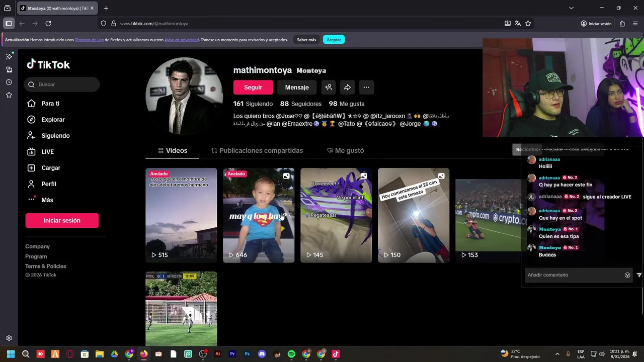Open the three-dots profile options
The width and height of the screenshot is (644, 362).
click(366, 87)
